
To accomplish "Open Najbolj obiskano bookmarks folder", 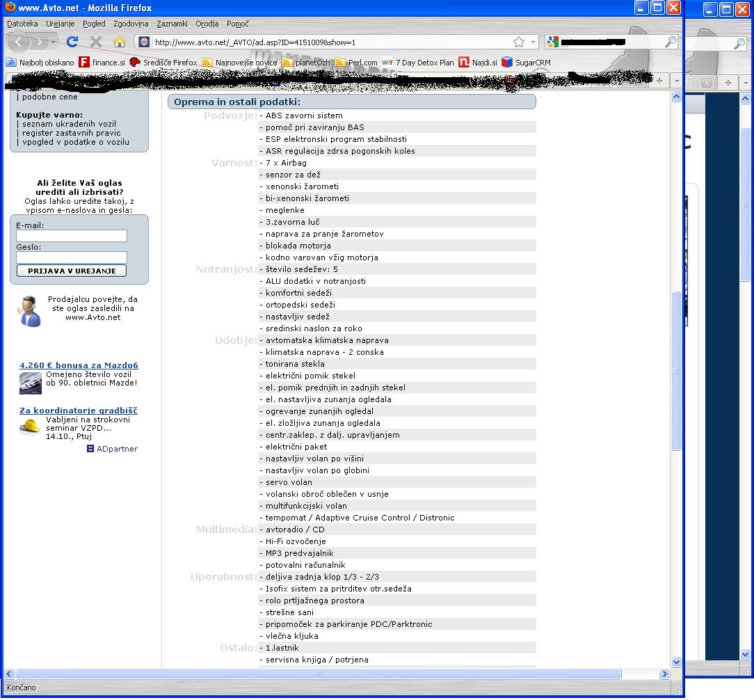I will pyautogui.click(x=40, y=63).
